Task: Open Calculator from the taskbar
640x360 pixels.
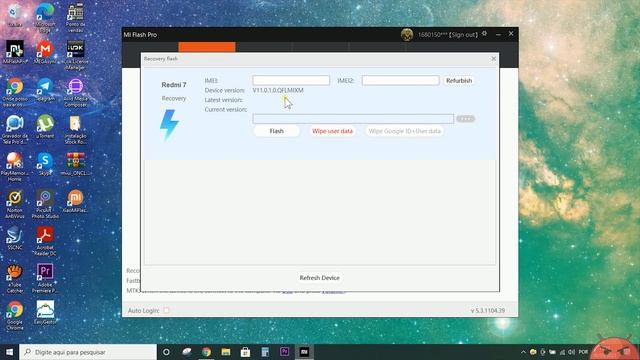Action: (265, 352)
